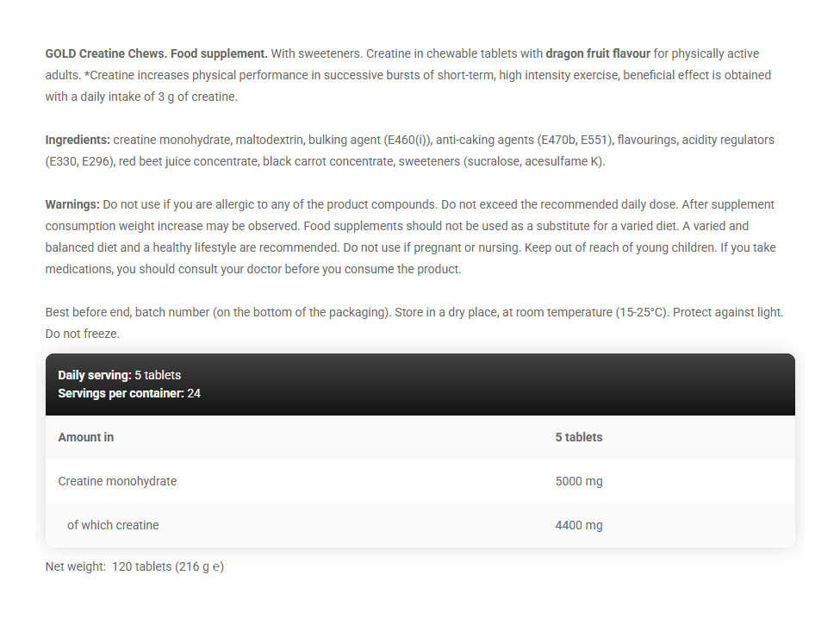
Task: Select the "5 tablets" column header
Action: pos(579,437)
